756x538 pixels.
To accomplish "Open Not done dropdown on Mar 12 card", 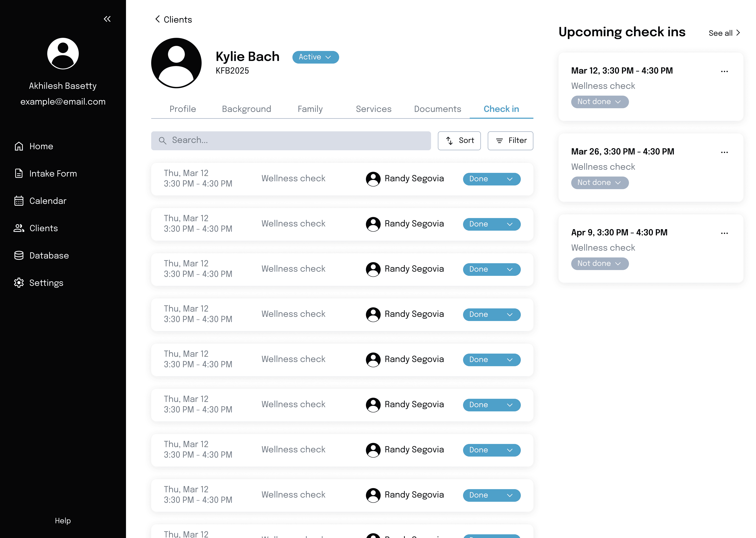I will pos(599,102).
